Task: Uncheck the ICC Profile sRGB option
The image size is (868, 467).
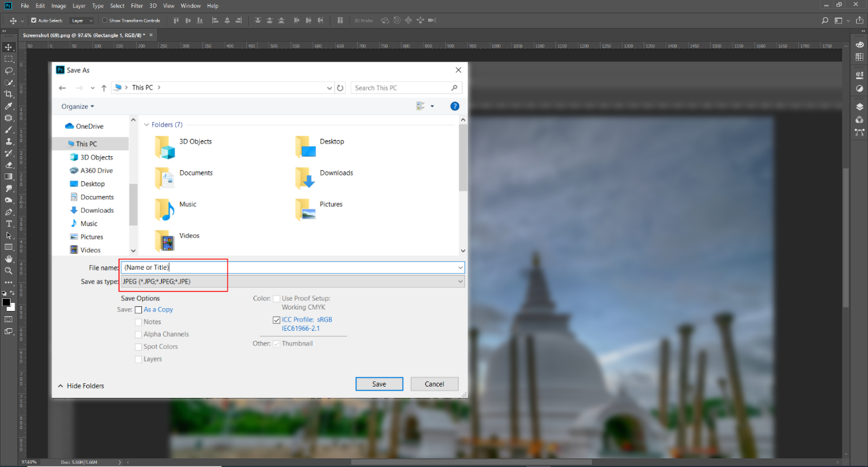Action: click(276, 320)
